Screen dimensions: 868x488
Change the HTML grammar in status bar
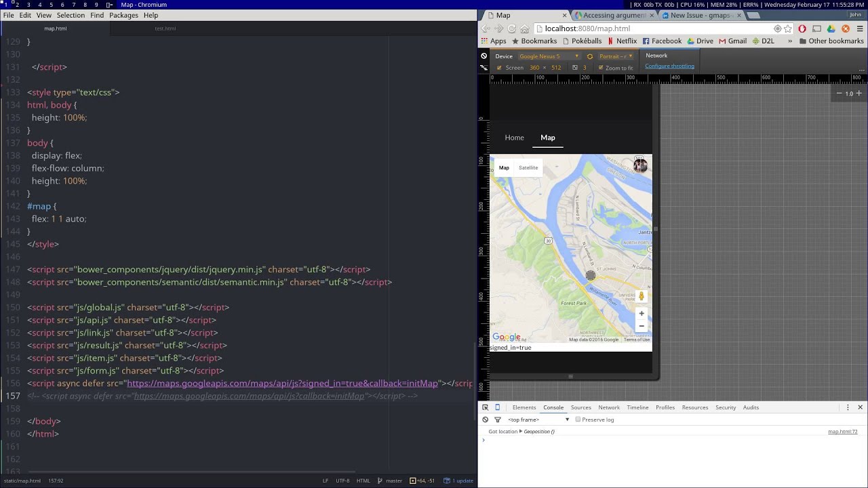coord(363,481)
